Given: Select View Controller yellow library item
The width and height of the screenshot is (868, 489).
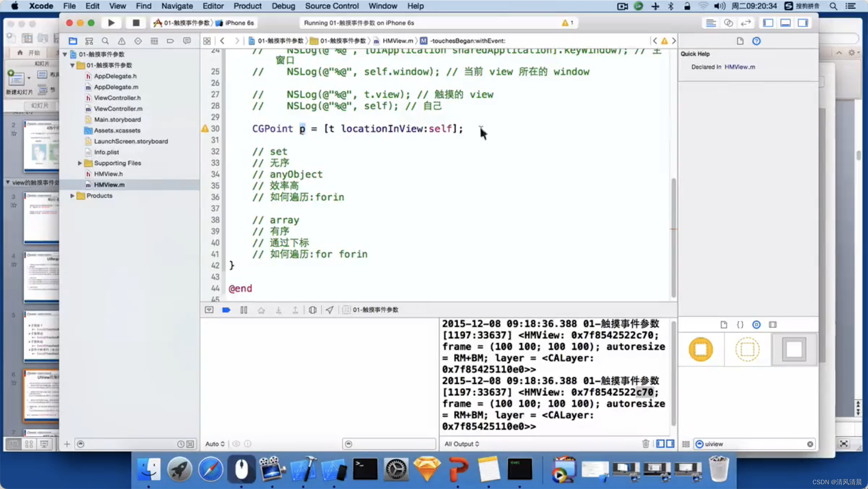Looking at the screenshot, I should point(701,349).
